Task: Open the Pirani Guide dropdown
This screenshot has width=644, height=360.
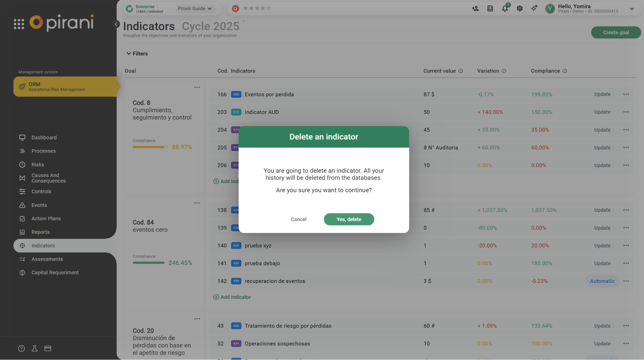Action: pos(195,8)
